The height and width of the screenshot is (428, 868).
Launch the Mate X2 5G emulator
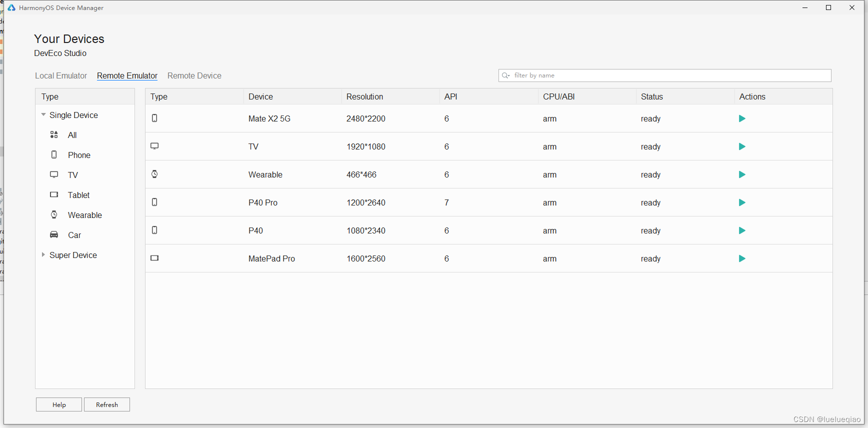(742, 118)
